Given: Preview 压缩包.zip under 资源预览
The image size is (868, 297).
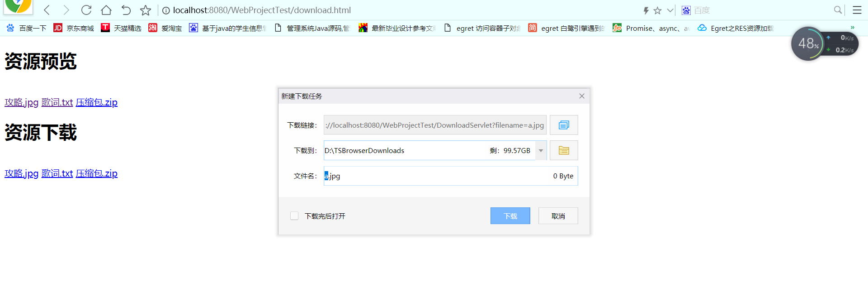Looking at the screenshot, I should pos(96,102).
